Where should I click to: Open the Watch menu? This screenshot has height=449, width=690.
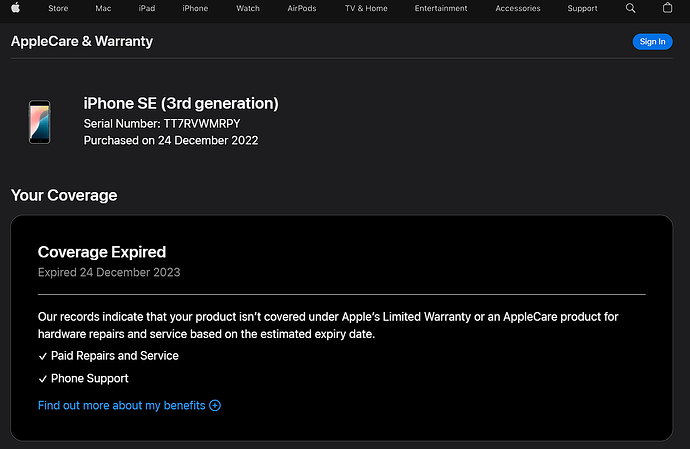248,8
